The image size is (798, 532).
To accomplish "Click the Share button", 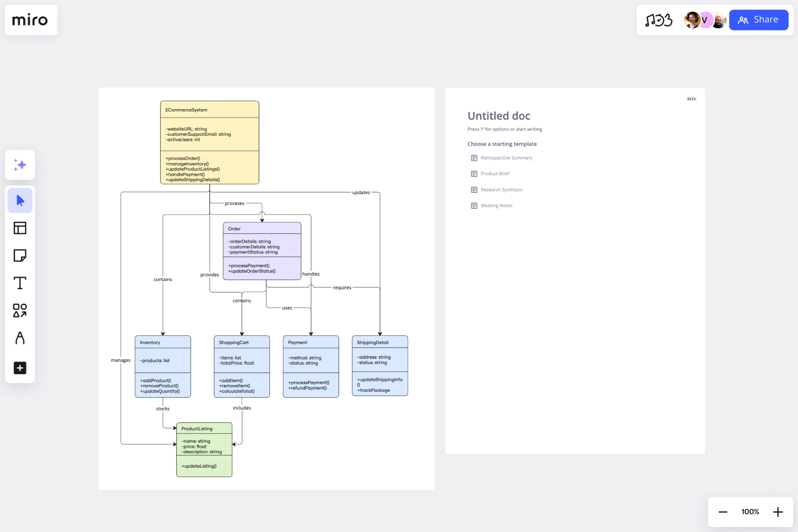I will click(x=759, y=20).
